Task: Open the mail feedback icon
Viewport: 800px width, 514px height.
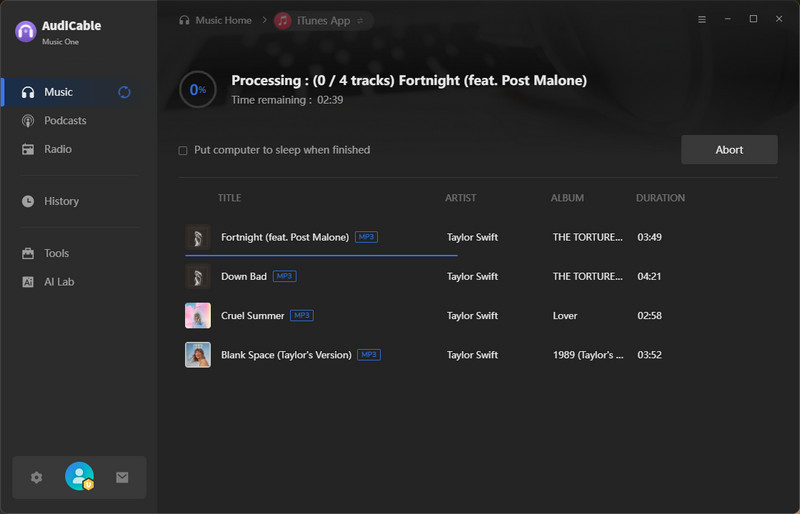Action: [x=122, y=478]
